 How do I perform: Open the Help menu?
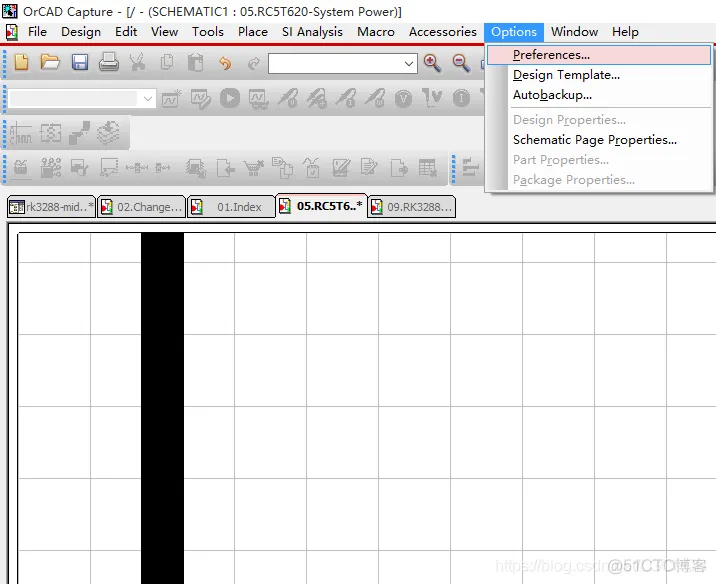(x=625, y=32)
